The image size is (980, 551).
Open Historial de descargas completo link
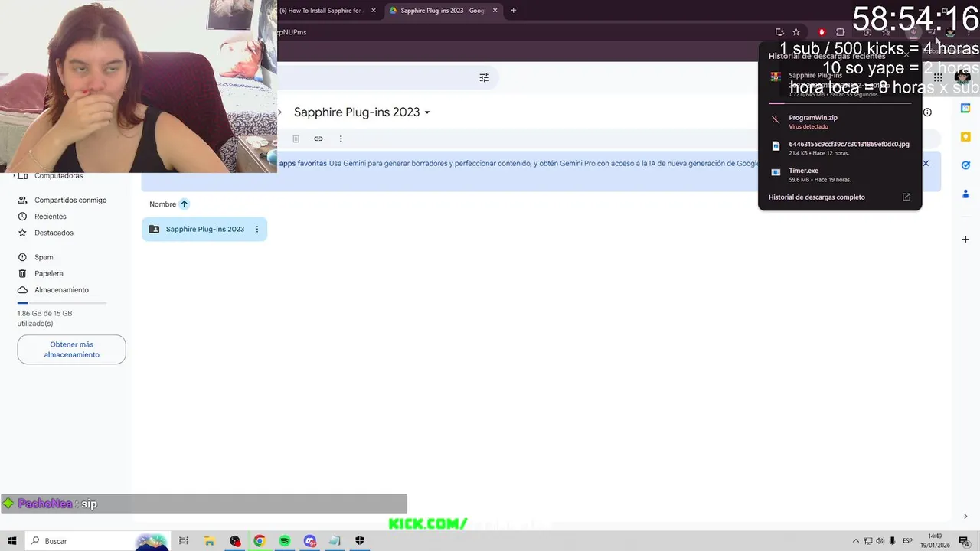click(816, 197)
